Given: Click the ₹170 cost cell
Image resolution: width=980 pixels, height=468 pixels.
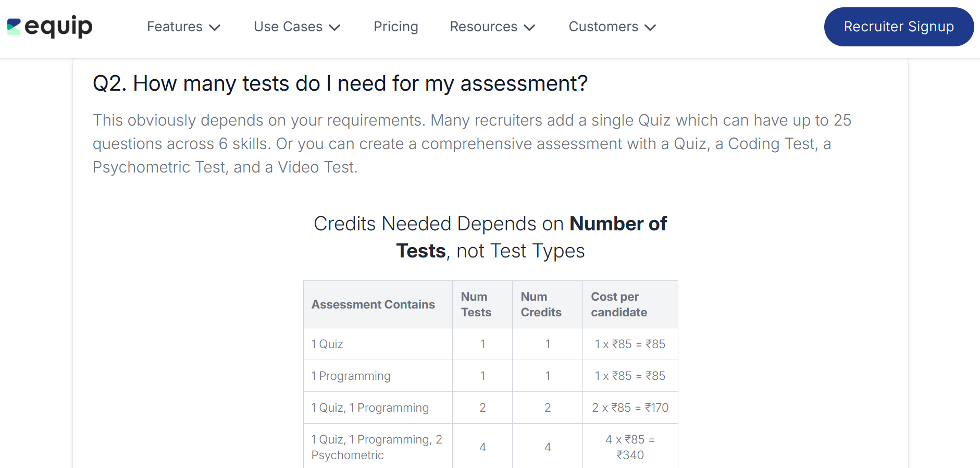Looking at the screenshot, I should click(630, 408).
